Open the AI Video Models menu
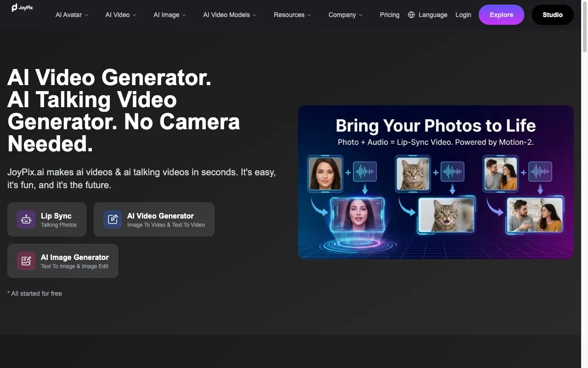The width and height of the screenshot is (588, 368). pyautogui.click(x=230, y=15)
